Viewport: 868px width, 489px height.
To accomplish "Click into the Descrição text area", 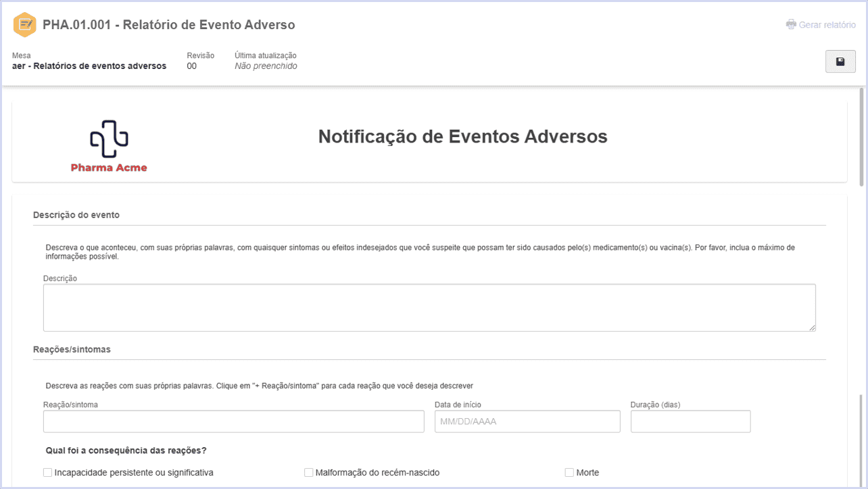I will pyautogui.click(x=429, y=307).
